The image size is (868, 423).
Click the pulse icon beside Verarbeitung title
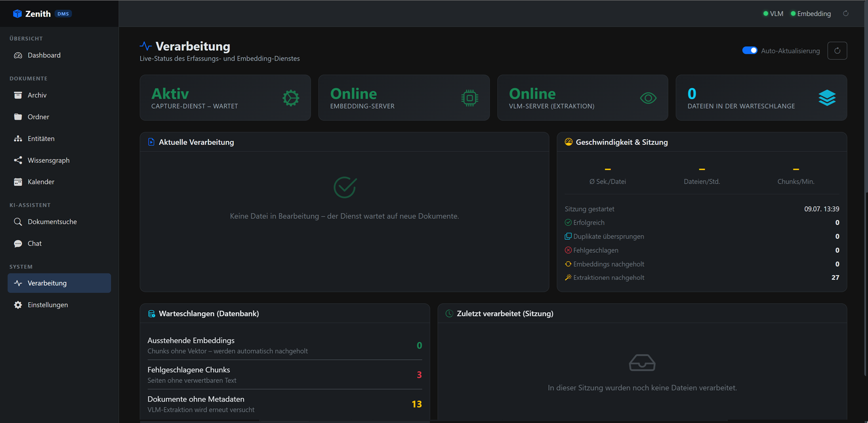click(145, 46)
